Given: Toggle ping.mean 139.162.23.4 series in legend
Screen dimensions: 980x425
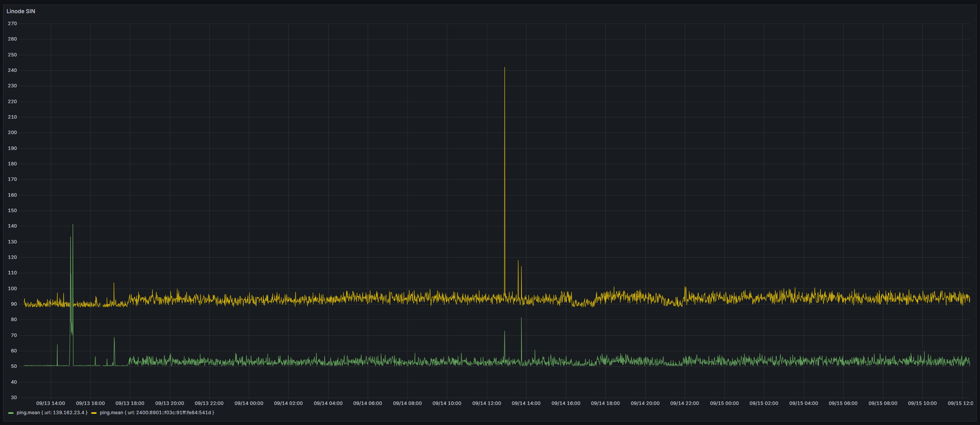Looking at the screenshot, I should click(52, 413).
